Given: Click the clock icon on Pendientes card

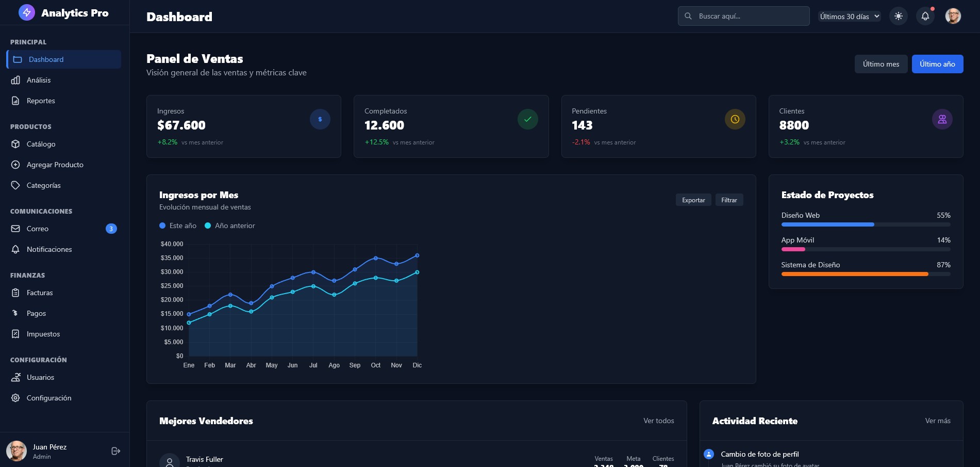Looking at the screenshot, I should pos(735,119).
